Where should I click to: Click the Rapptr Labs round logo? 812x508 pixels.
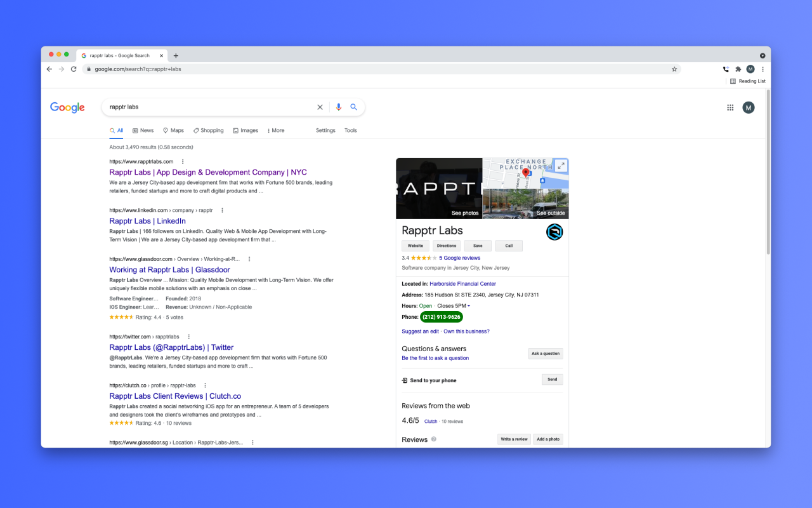pyautogui.click(x=554, y=232)
